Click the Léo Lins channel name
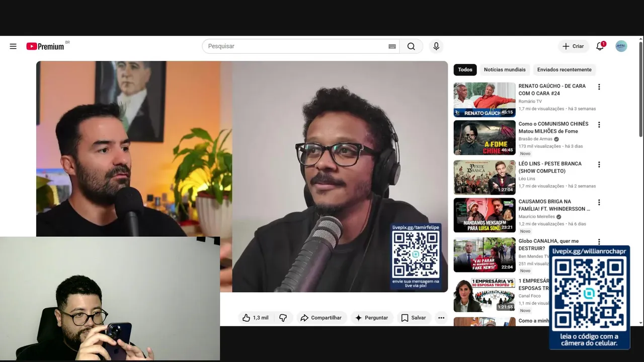The width and height of the screenshot is (644, 362). [527, 179]
